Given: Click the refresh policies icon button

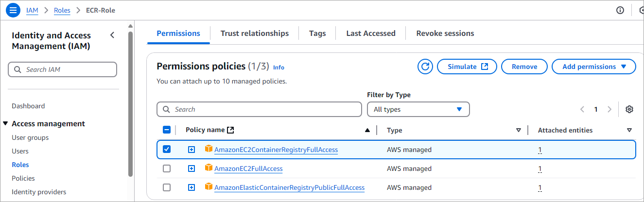Looking at the screenshot, I should [425, 67].
